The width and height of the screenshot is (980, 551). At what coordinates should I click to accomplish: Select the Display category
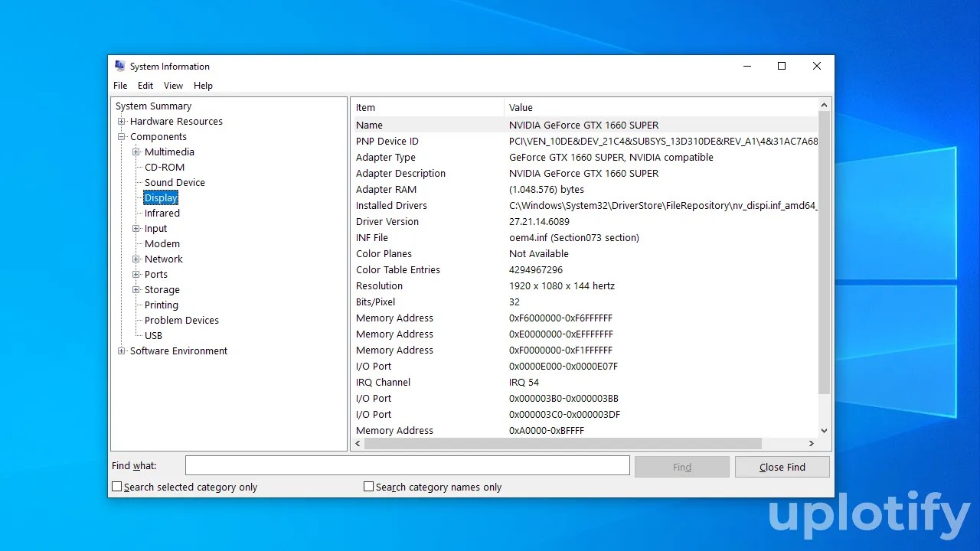161,198
